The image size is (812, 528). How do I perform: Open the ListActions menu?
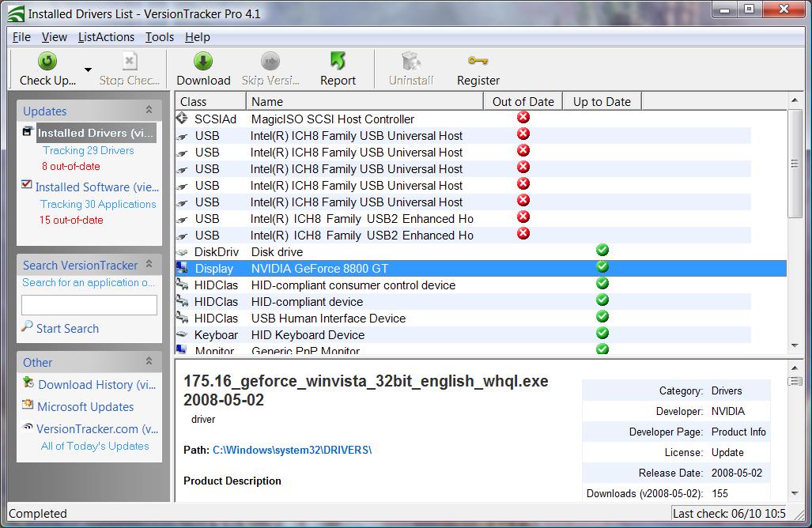point(106,37)
